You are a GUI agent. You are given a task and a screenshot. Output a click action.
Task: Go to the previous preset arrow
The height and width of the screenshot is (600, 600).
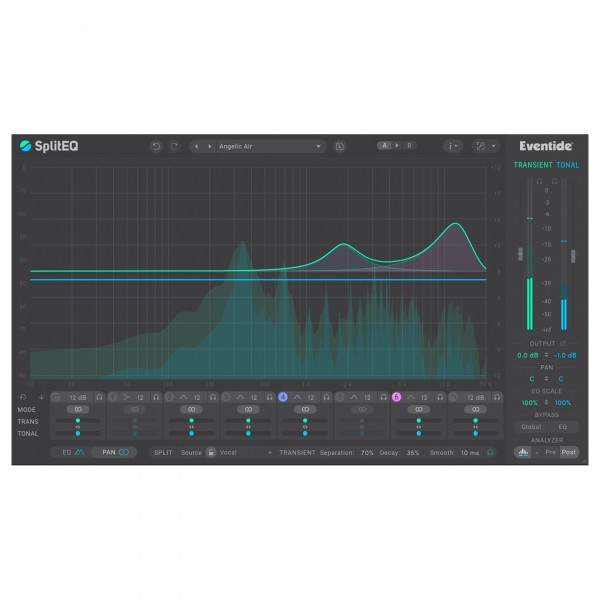[x=197, y=146]
